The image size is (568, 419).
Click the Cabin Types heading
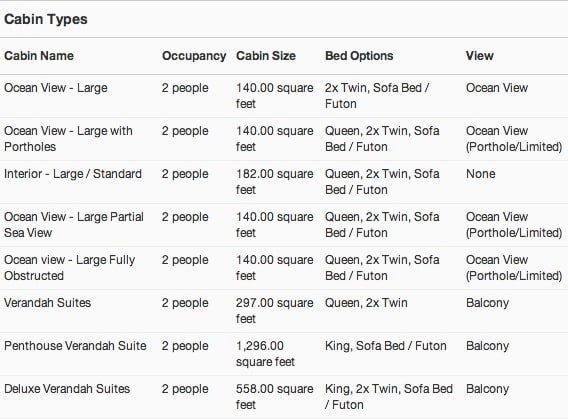(46, 19)
